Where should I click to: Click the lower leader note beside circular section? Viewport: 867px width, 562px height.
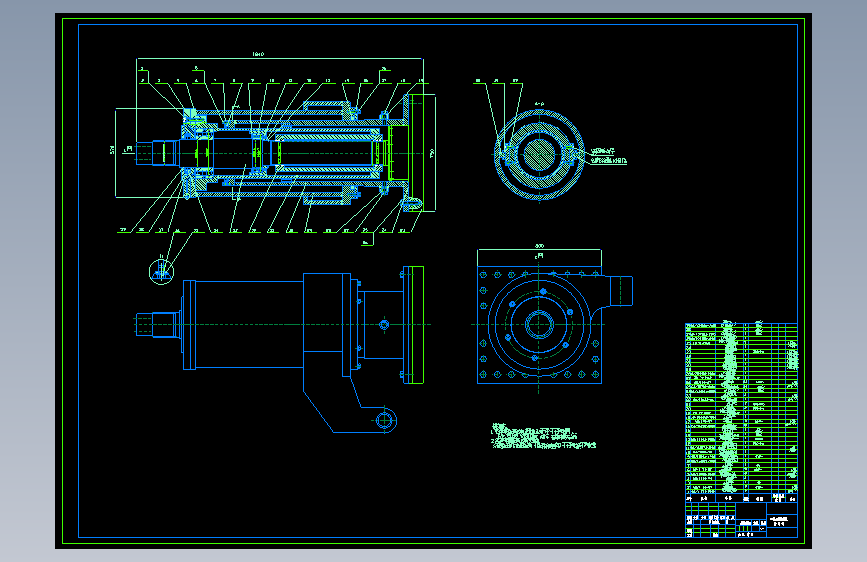[x=609, y=160]
